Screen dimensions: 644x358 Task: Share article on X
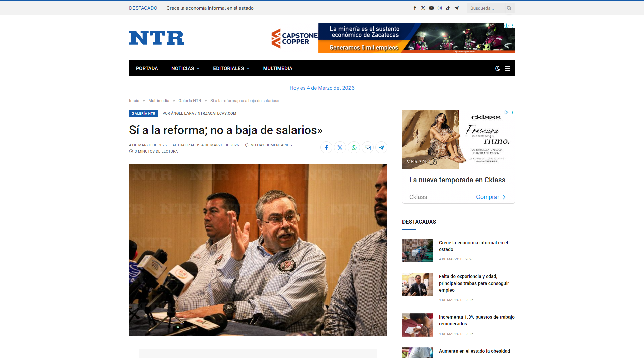click(x=340, y=147)
